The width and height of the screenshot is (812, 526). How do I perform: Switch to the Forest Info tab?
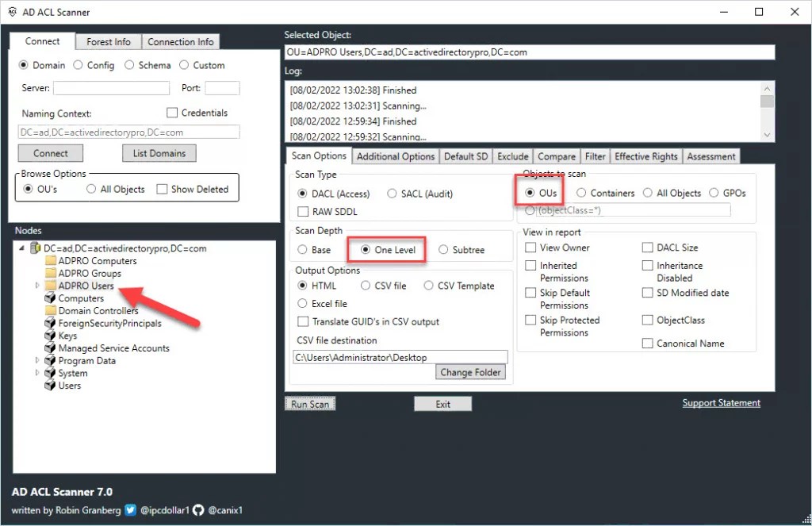point(109,41)
